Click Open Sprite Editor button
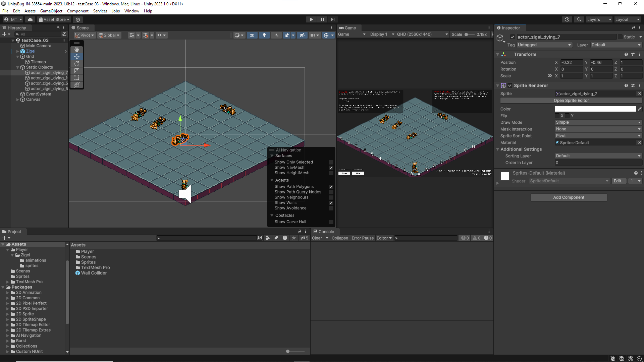The width and height of the screenshot is (644, 362). pos(571,101)
